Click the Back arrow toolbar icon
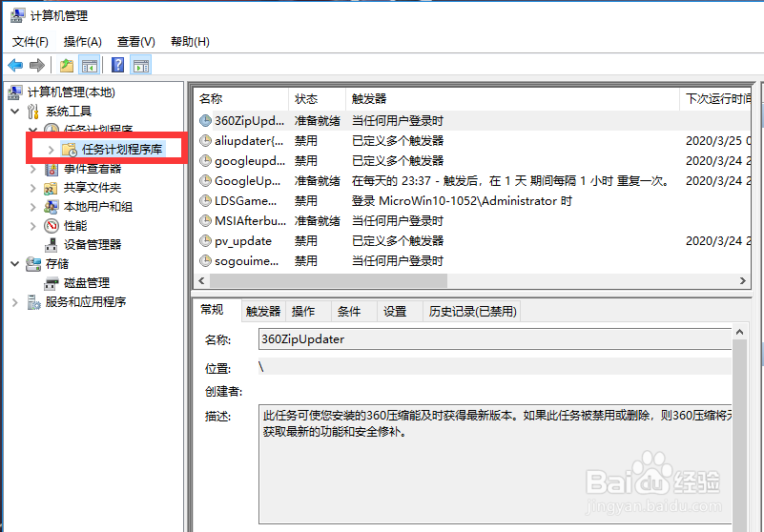The width and height of the screenshot is (764, 532). pyautogui.click(x=15, y=65)
